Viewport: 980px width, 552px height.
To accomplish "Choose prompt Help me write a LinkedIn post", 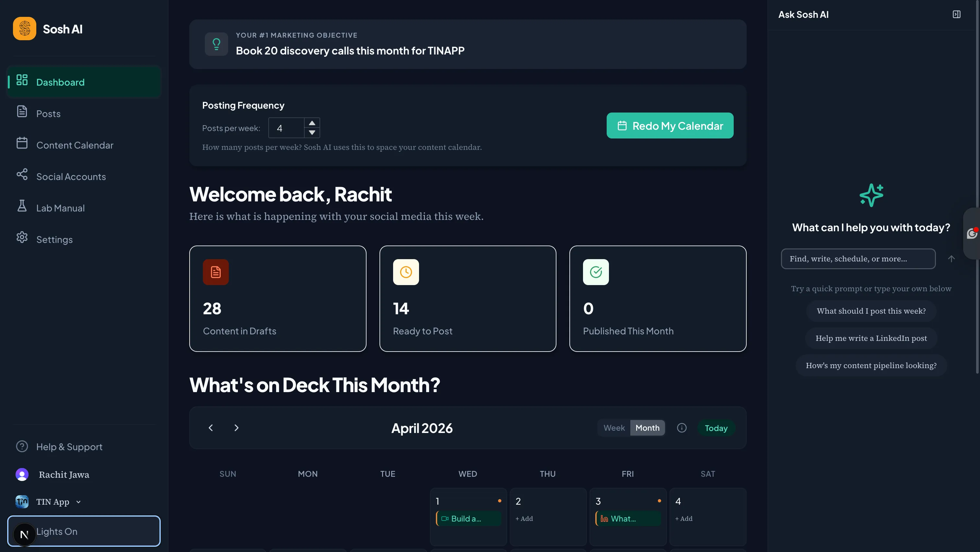I will (x=871, y=338).
